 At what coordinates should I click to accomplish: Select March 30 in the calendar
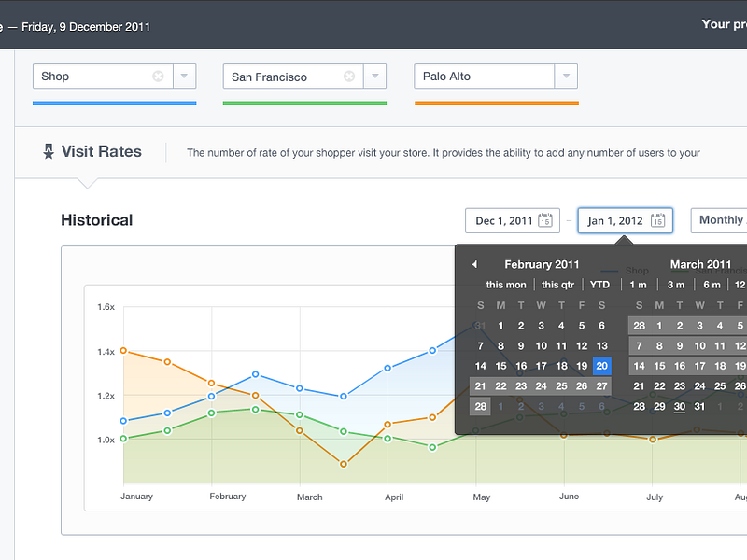(680, 406)
